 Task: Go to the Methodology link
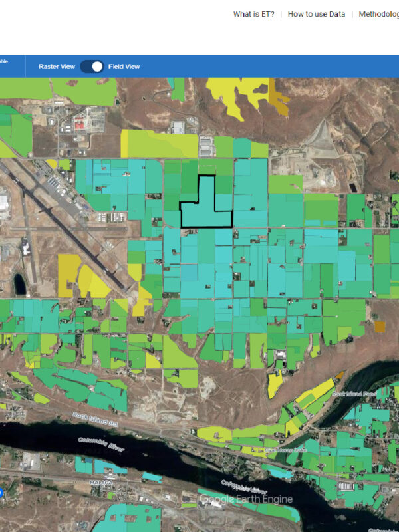click(x=379, y=14)
